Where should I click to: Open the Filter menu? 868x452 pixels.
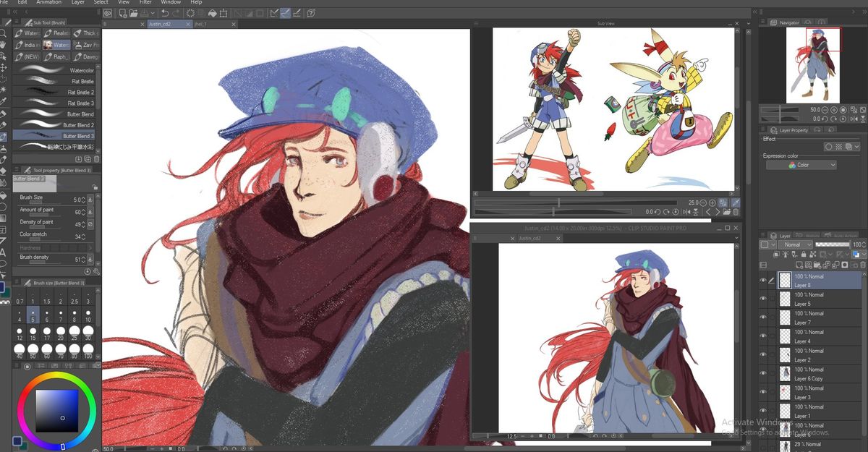145,2
